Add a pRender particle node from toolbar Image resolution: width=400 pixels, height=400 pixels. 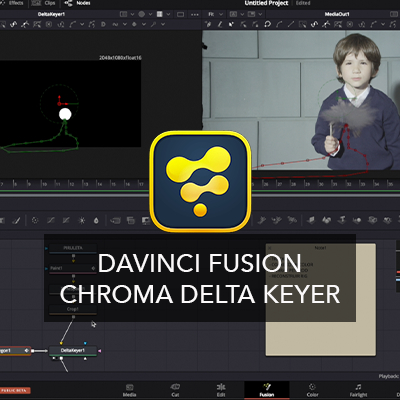[x=292, y=220]
